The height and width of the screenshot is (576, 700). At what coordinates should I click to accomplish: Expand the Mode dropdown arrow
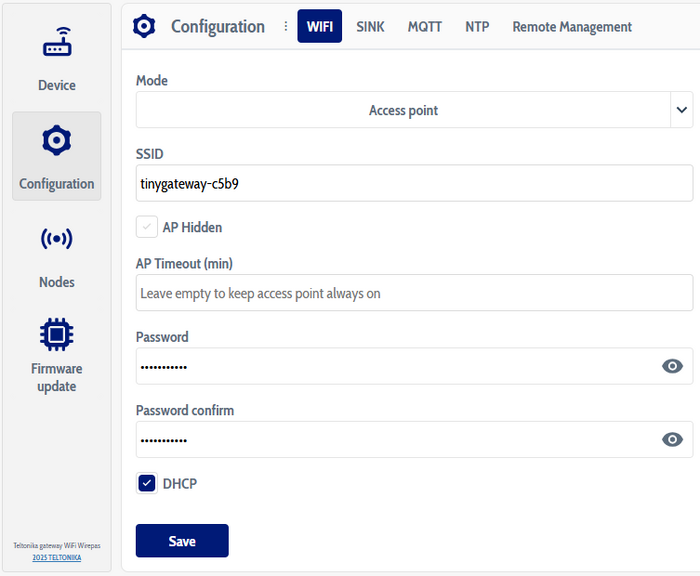click(x=681, y=110)
